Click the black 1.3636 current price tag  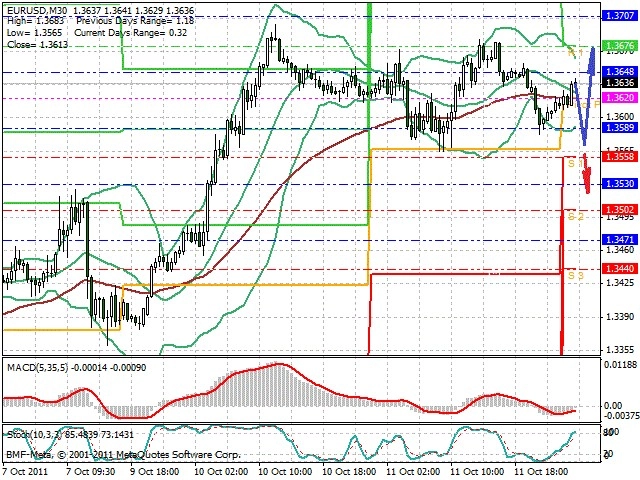[x=620, y=83]
